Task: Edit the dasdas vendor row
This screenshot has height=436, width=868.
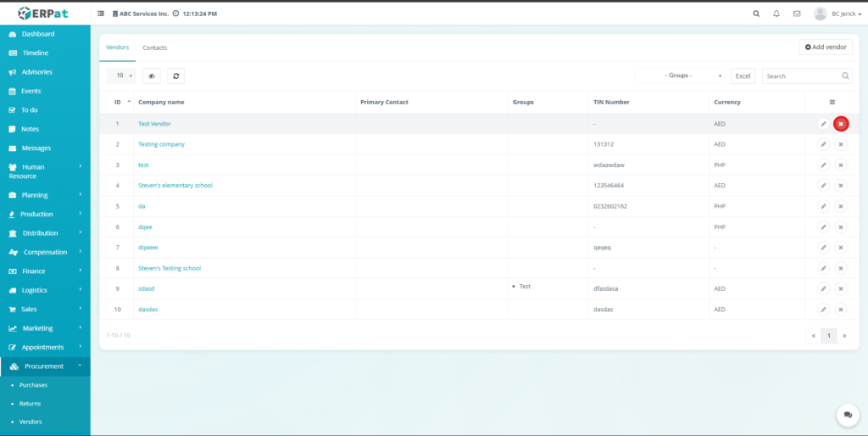Action: click(823, 310)
